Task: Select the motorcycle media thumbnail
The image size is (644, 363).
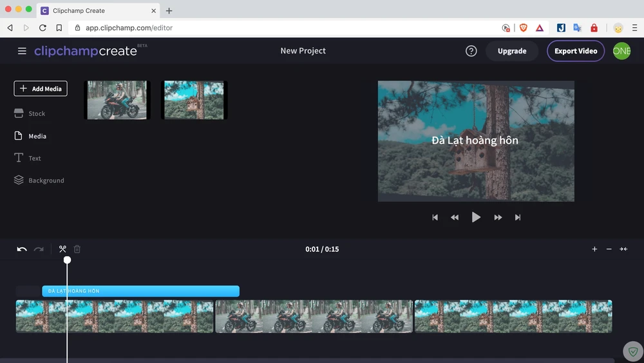Action: pos(117,100)
